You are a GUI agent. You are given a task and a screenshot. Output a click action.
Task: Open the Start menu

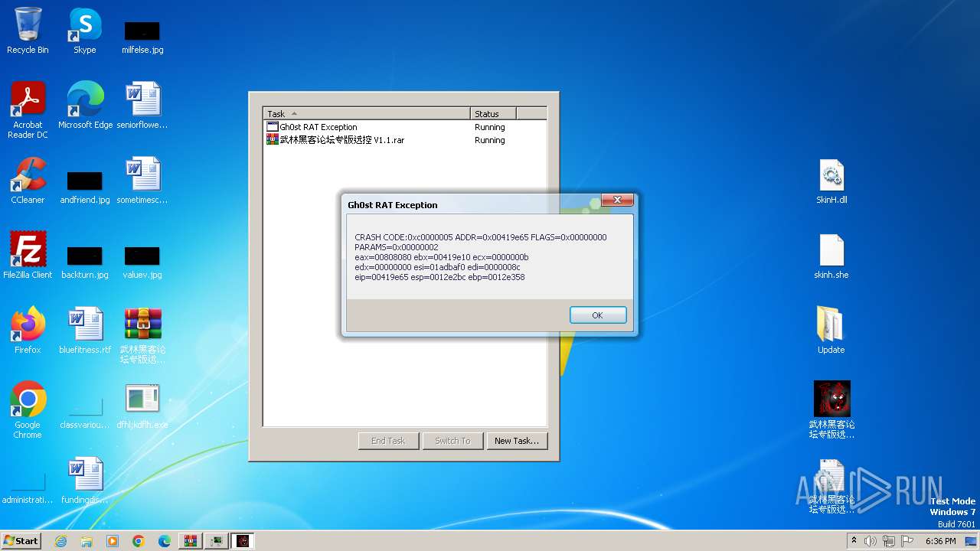click(21, 540)
